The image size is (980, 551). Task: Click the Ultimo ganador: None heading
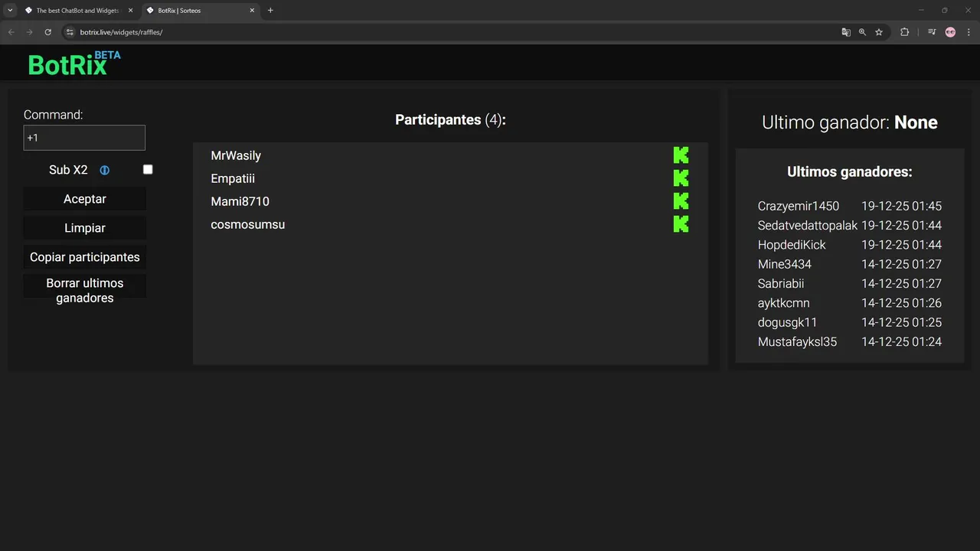pyautogui.click(x=850, y=122)
